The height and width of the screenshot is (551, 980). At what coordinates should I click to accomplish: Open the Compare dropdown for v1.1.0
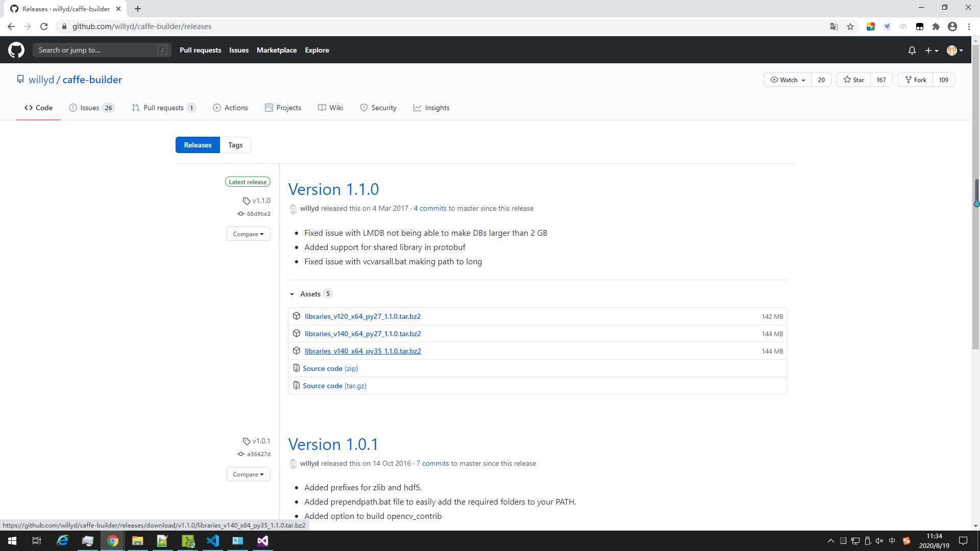[249, 234]
